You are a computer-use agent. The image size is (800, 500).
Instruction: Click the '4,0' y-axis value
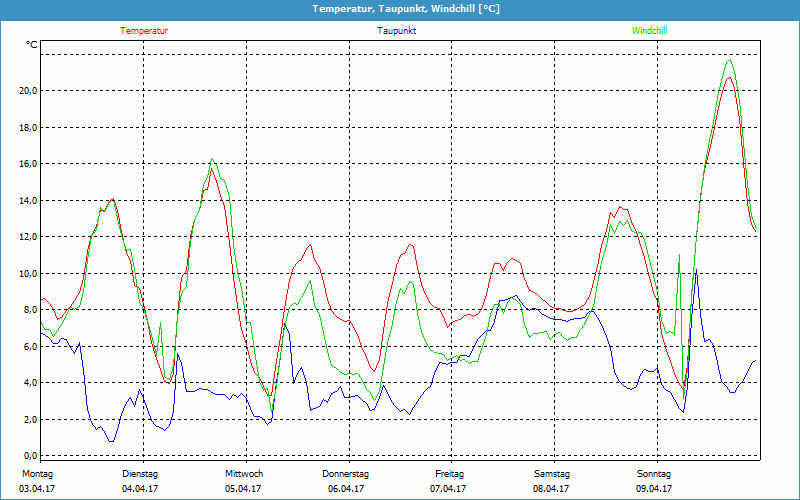pos(30,383)
